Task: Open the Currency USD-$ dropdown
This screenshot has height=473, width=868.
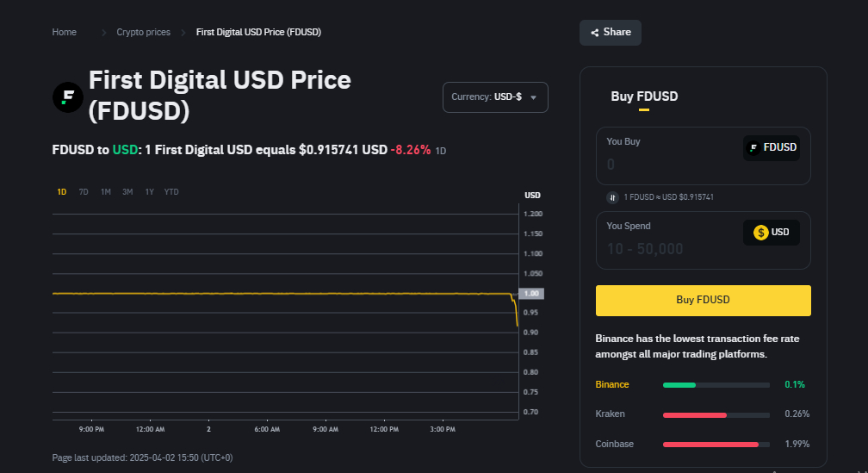Action: [495, 97]
